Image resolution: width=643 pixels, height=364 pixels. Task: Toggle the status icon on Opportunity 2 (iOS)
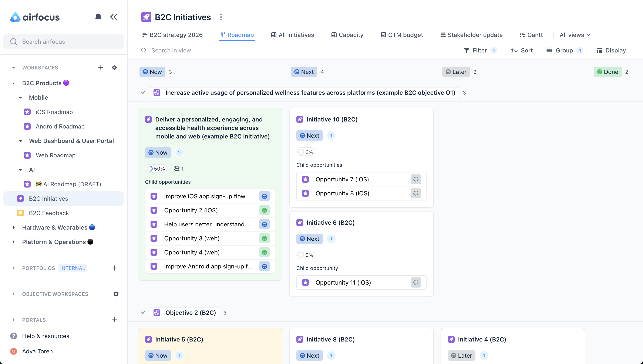click(264, 210)
